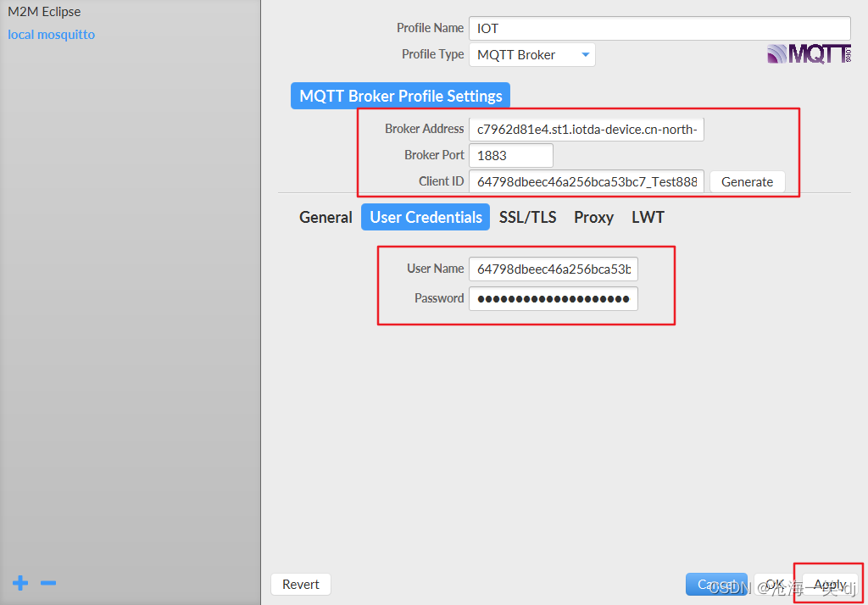Click the Broker Port field

pos(511,156)
